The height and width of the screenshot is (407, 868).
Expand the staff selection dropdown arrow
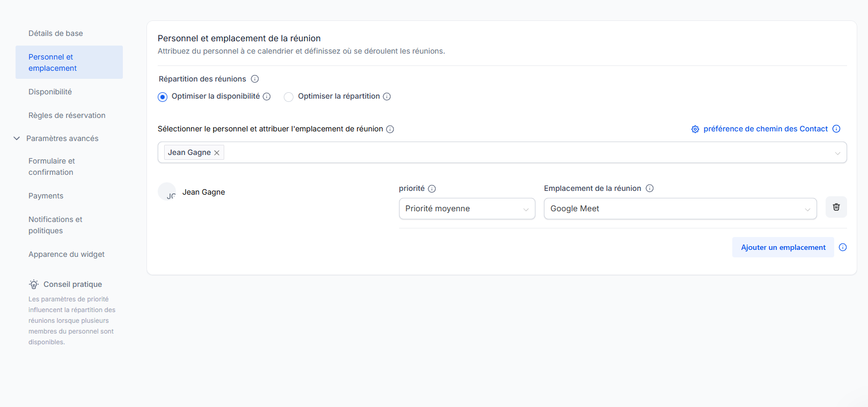coord(837,153)
